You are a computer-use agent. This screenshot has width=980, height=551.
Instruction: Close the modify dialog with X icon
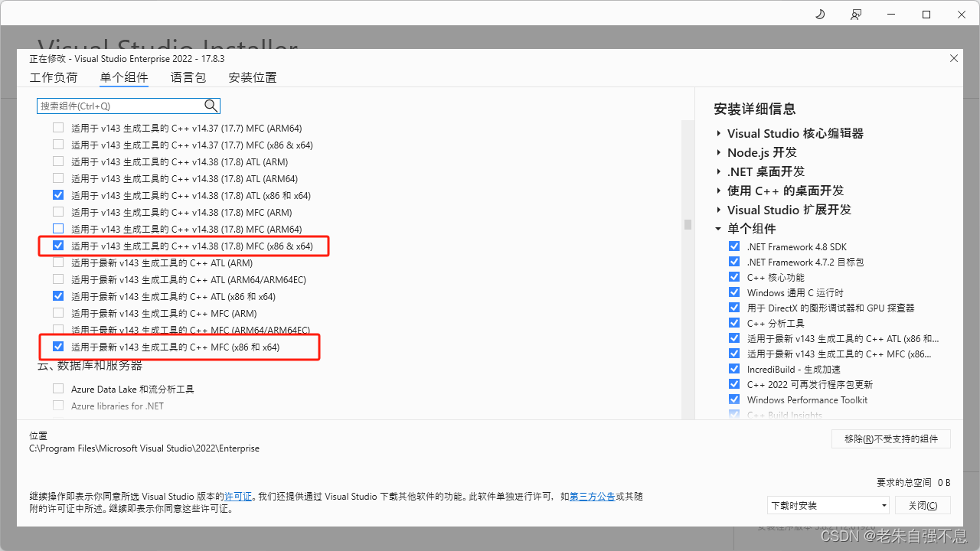[953, 58]
